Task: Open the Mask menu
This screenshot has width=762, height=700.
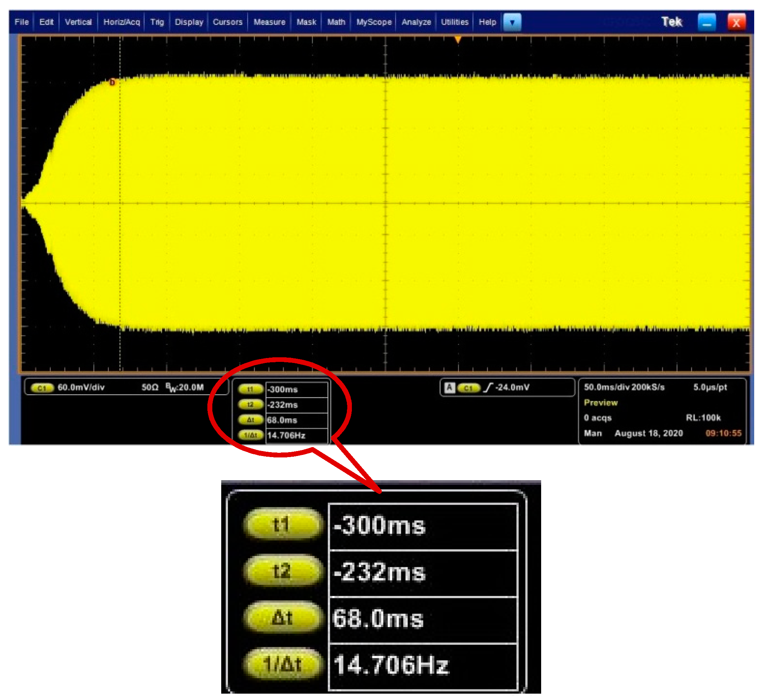Action: [x=306, y=22]
